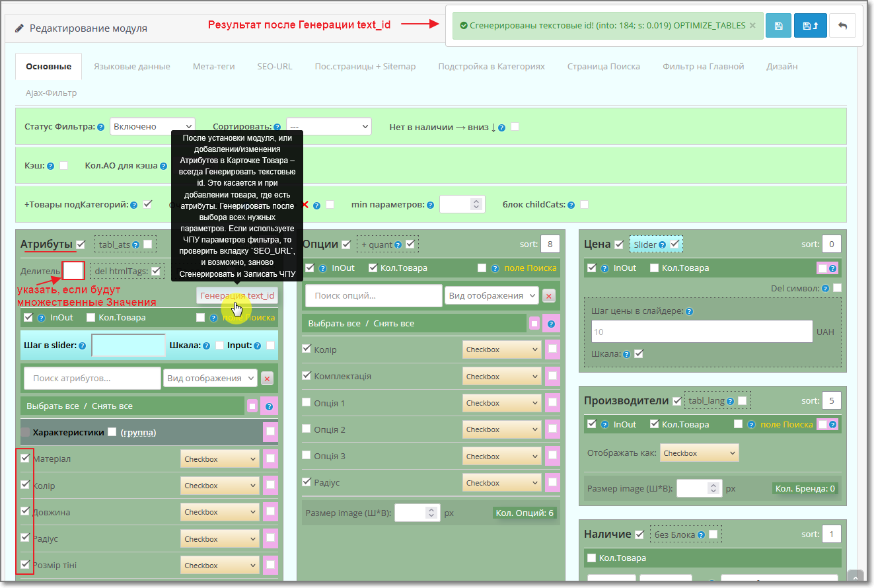Image resolution: width=874 pixels, height=588 pixels.
Task: Open help icon next to + quant
Action: tap(398, 245)
